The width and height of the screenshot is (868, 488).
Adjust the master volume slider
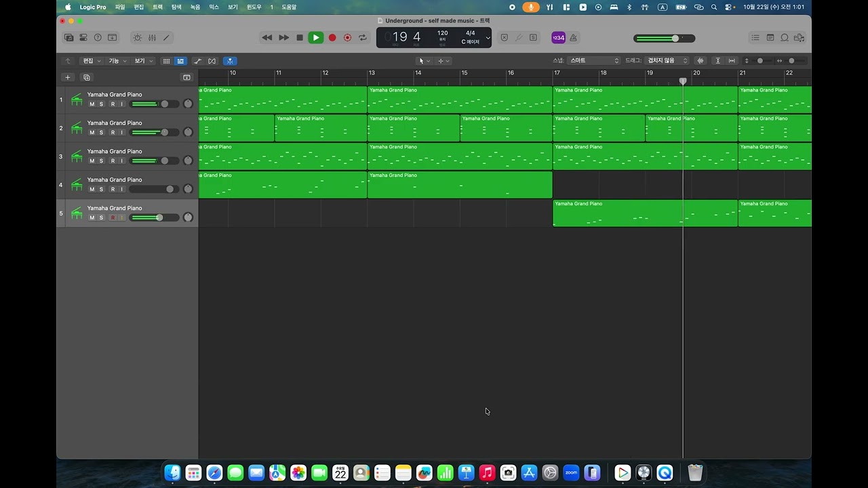[x=665, y=39]
